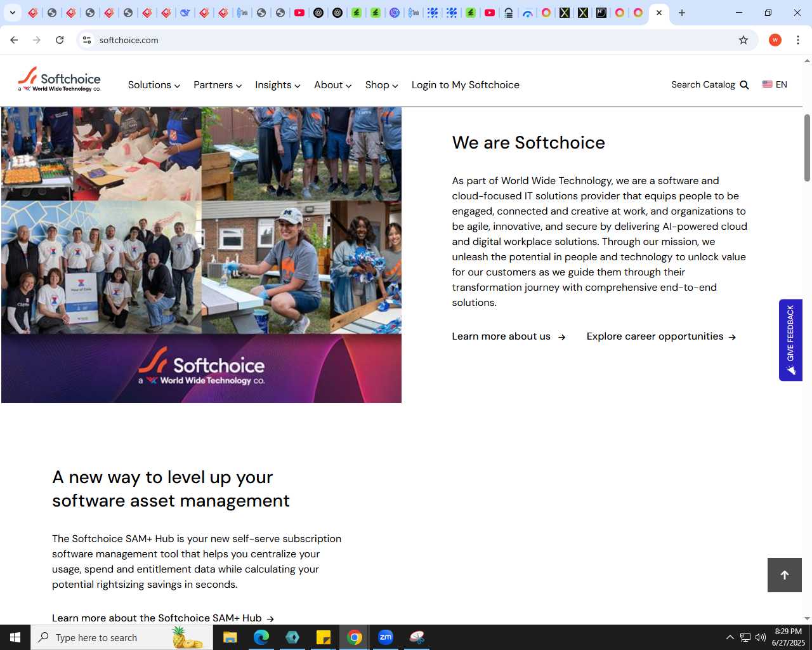The width and height of the screenshot is (812, 650).
Task: Click the Chrome taskbar icon
Action: [355, 637]
